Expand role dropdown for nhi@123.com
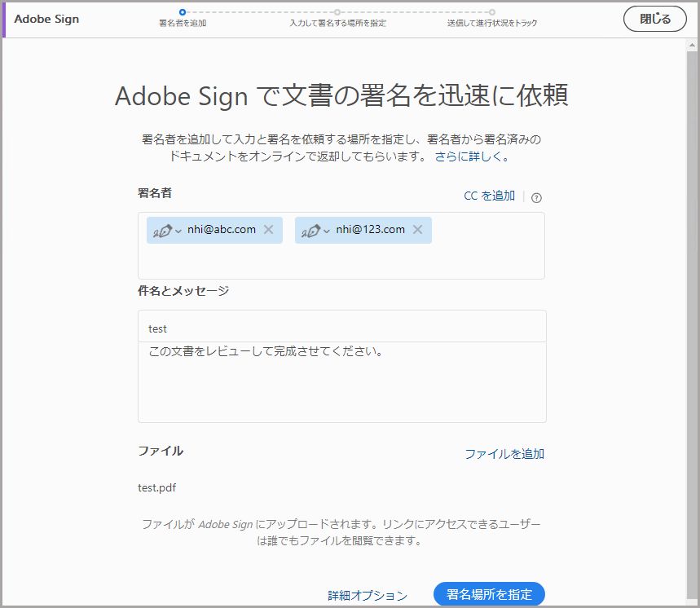 click(x=326, y=229)
